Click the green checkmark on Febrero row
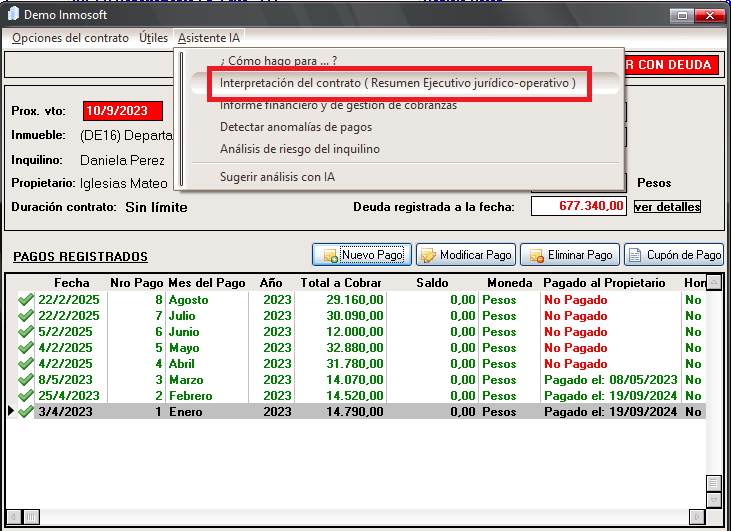731x531 pixels. click(26, 395)
